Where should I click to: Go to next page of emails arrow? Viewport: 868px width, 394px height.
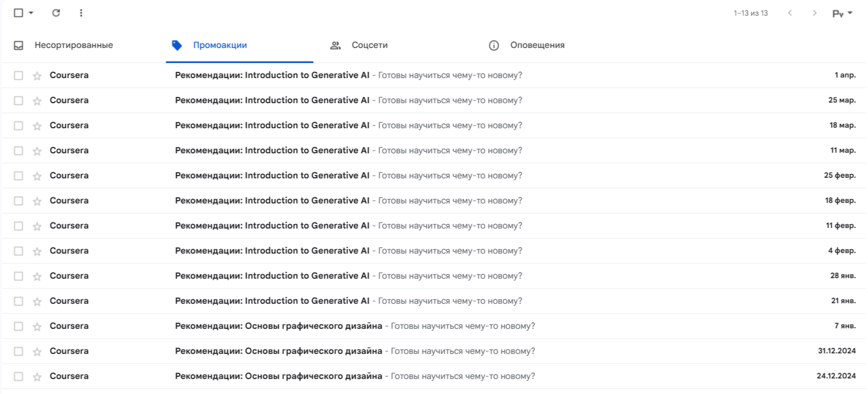click(x=815, y=13)
